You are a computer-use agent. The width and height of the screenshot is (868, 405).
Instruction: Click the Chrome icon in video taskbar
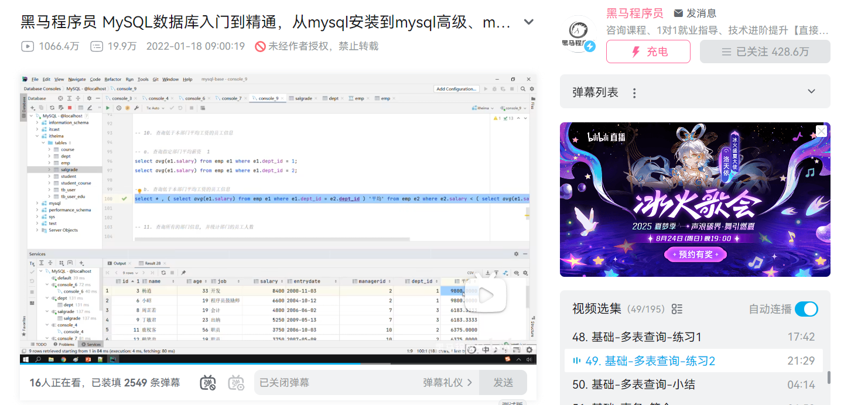pyautogui.click(x=64, y=359)
